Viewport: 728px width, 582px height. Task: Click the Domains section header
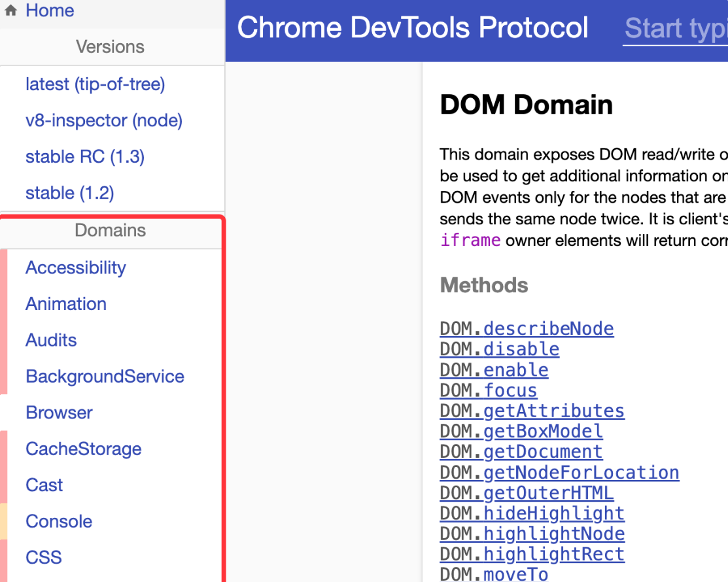click(x=111, y=230)
